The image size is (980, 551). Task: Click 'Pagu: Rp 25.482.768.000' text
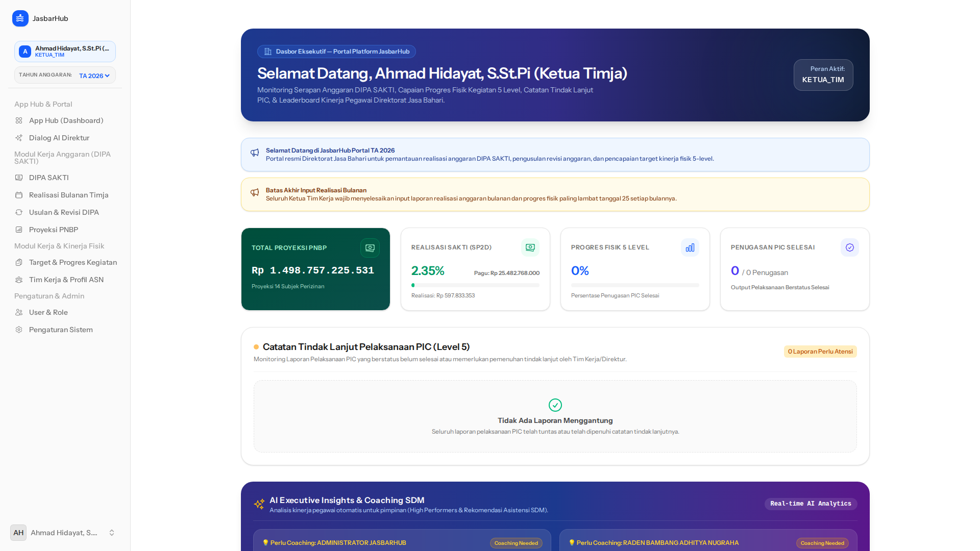point(507,273)
